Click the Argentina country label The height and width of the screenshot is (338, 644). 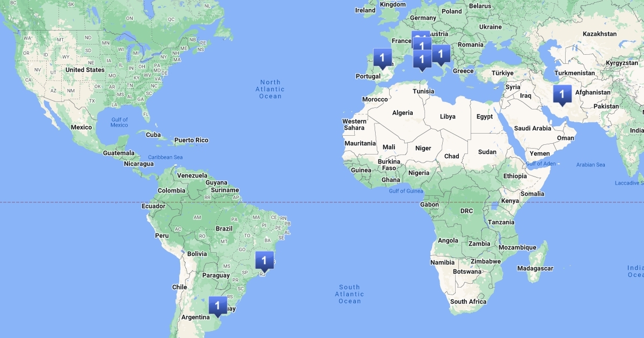click(195, 317)
